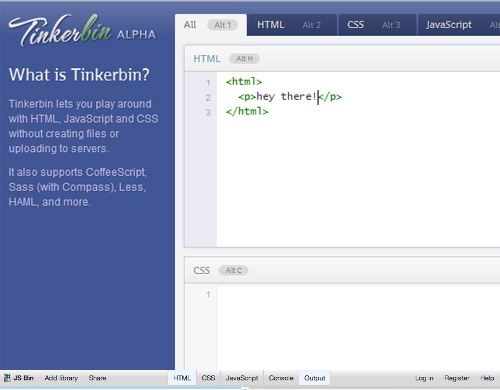
Task: Select the All tab
Action: 211,25
